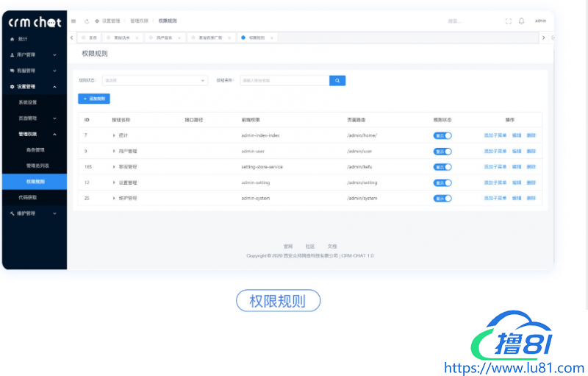This screenshot has width=588, height=376.
Task: Expand the 用户管理 table row
Action: click(114, 151)
